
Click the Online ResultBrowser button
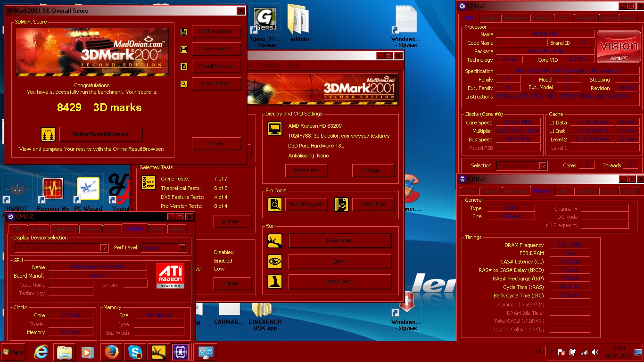point(101,134)
